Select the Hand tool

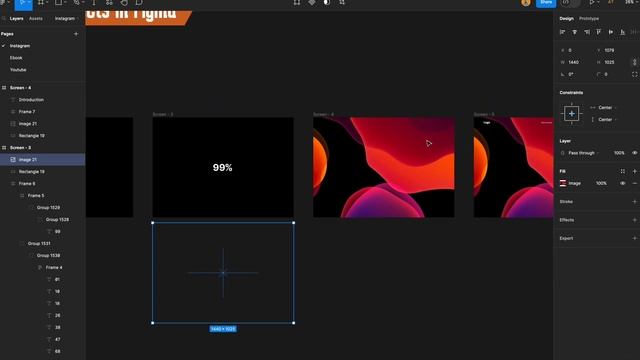coord(124,3)
